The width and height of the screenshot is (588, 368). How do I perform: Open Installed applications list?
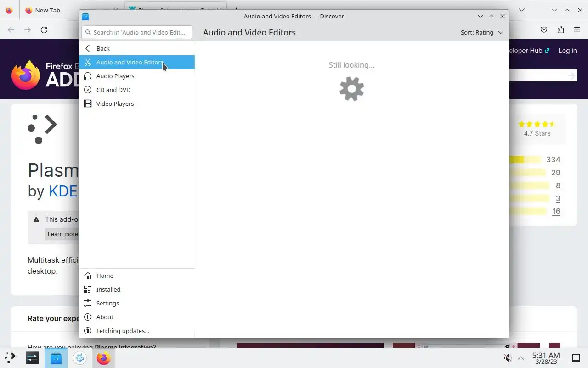coord(137,289)
